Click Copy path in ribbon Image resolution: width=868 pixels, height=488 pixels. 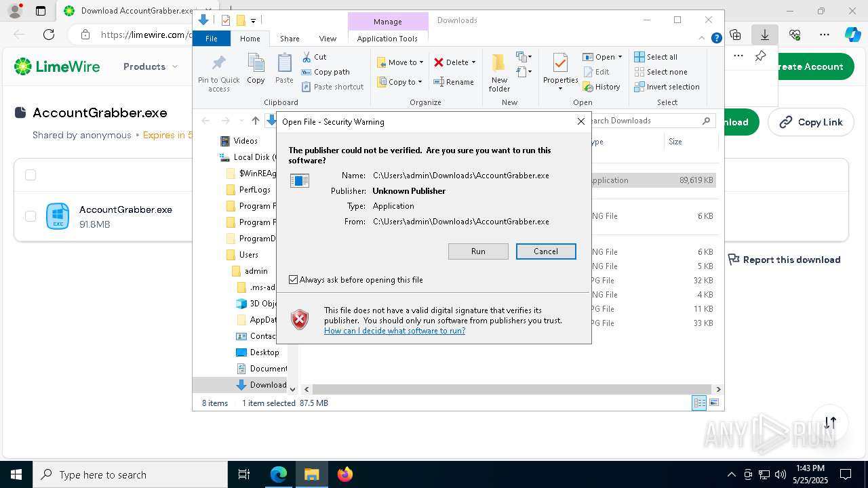point(325,72)
